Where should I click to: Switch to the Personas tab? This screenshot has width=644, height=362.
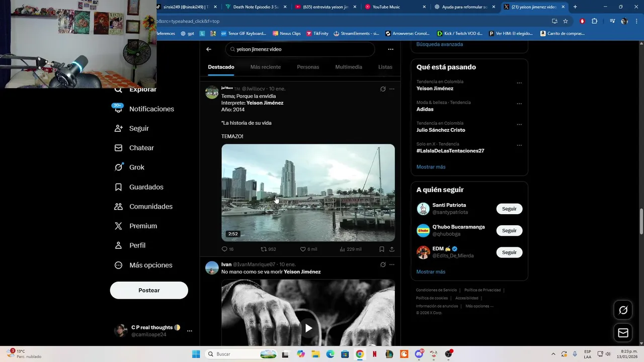click(308, 67)
